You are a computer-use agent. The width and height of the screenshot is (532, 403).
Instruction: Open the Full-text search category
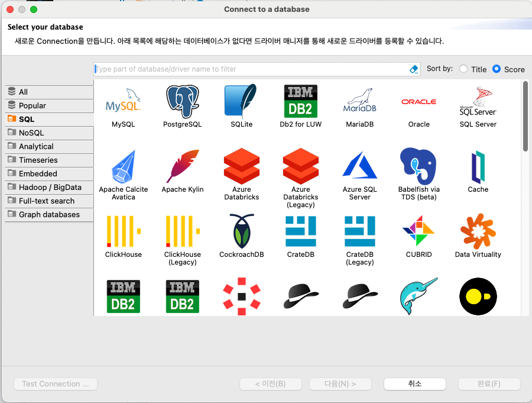click(49, 201)
